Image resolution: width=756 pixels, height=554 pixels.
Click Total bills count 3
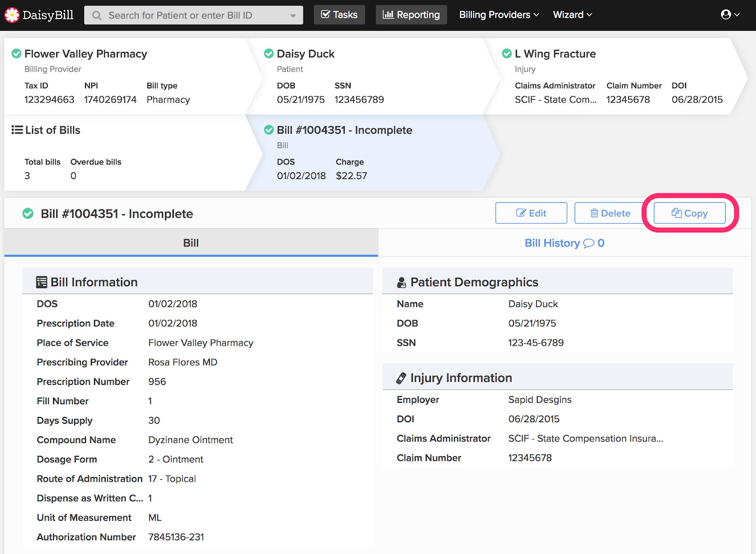(27, 176)
